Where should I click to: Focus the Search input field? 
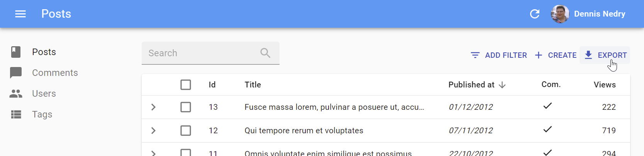tap(201, 53)
